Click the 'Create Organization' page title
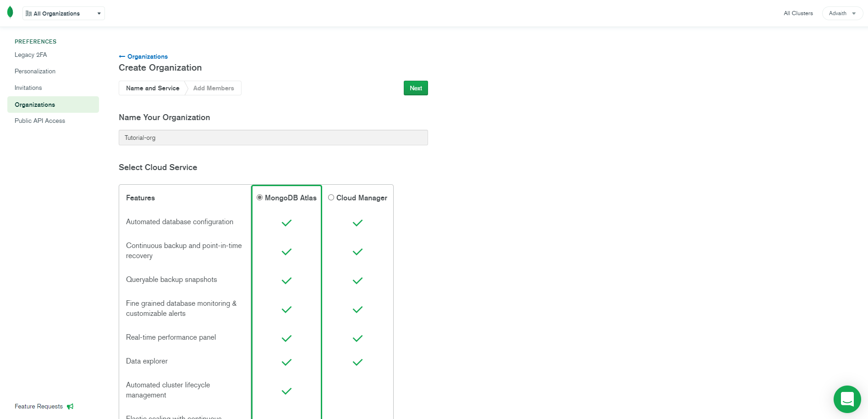The height and width of the screenshot is (419, 868). 160,67
